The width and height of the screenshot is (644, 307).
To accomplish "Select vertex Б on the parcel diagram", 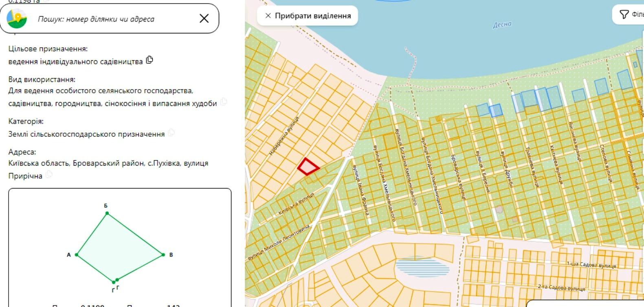I will [x=107, y=213].
